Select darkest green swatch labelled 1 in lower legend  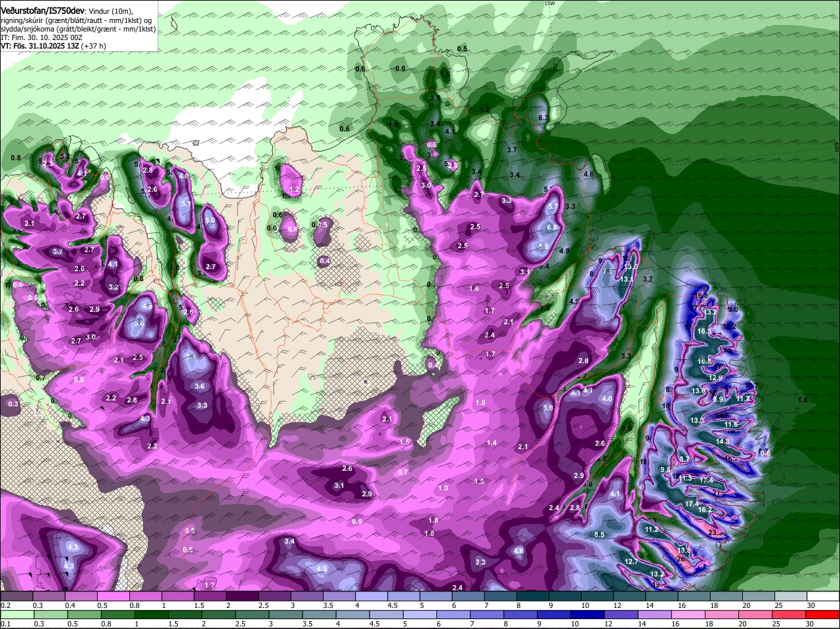tap(151, 615)
